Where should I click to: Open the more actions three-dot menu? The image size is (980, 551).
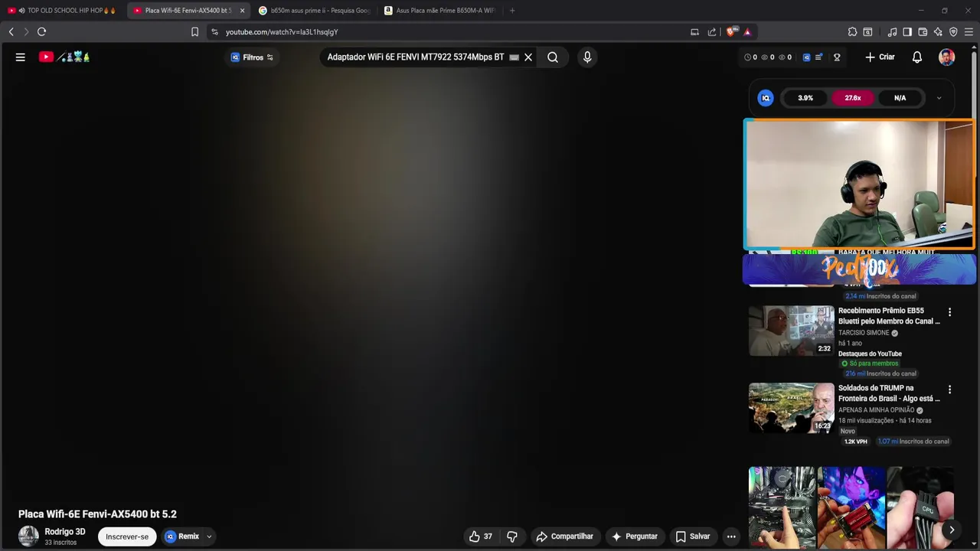click(x=731, y=536)
